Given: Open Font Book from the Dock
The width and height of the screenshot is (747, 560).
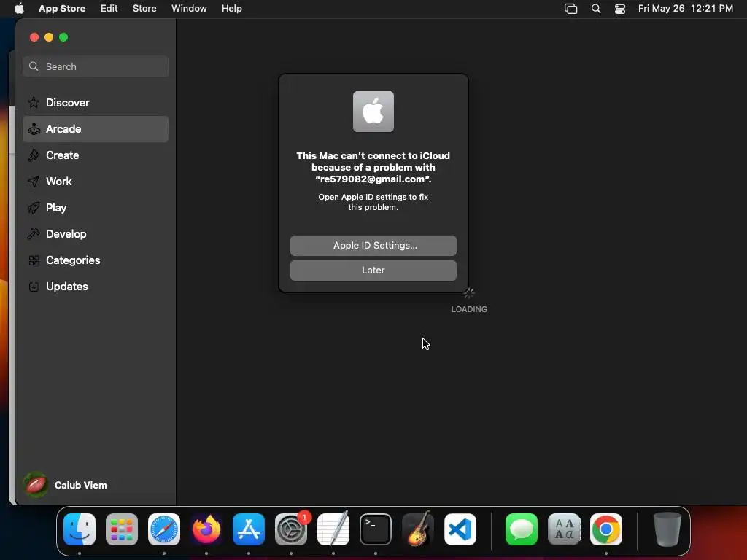Looking at the screenshot, I should [x=564, y=529].
